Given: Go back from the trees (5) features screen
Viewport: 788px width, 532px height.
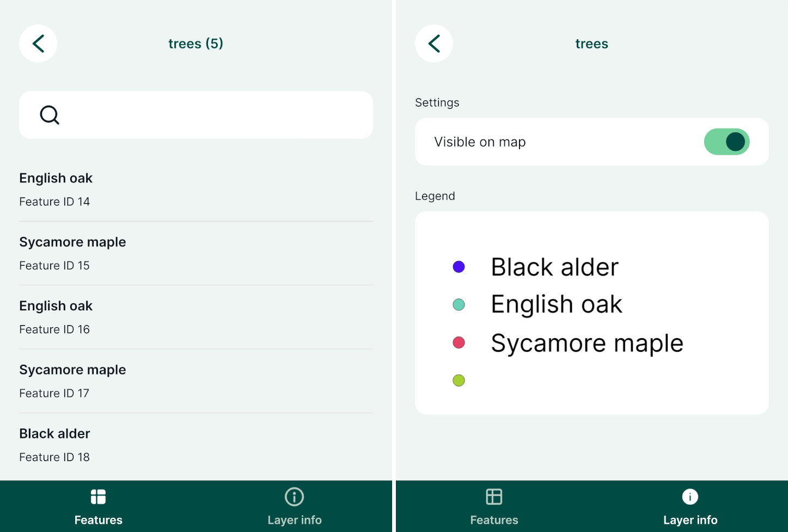Looking at the screenshot, I should click(x=38, y=44).
